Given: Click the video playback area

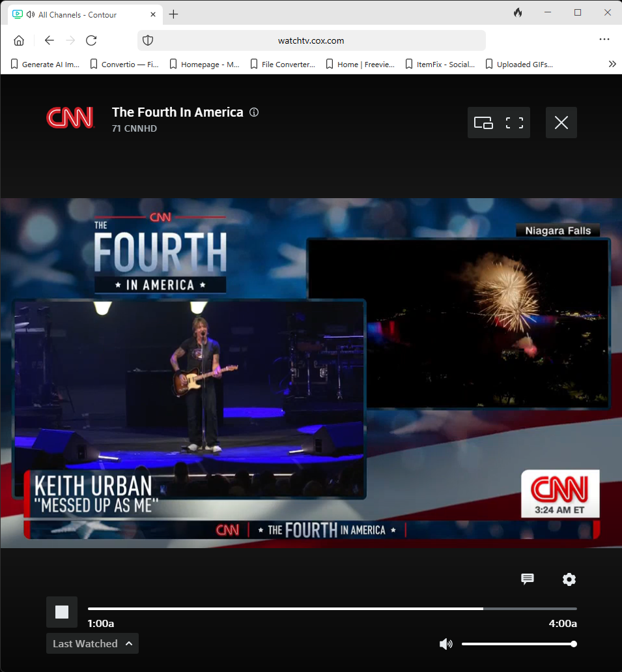Looking at the screenshot, I should [x=311, y=373].
